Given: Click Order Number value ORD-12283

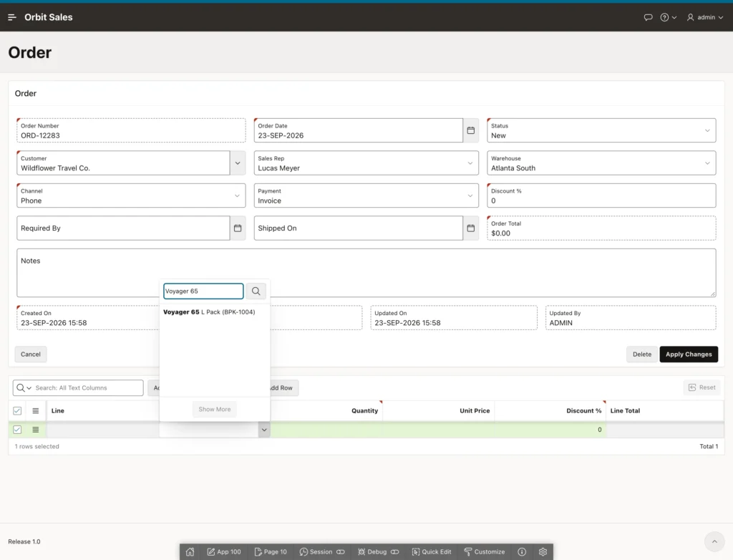Looking at the screenshot, I should tap(40, 135).
